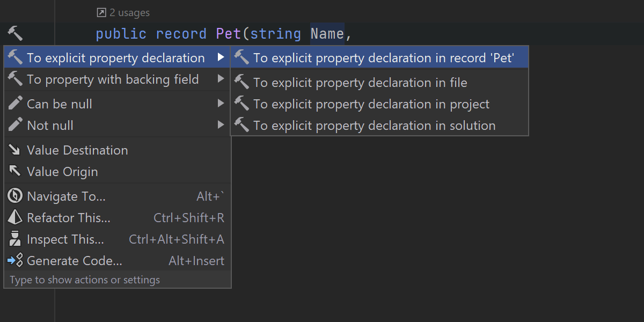Apply explicit property declaration in record 'Pet'
The height and width of the screenshot is (322, 644).
tap(379, 57)
